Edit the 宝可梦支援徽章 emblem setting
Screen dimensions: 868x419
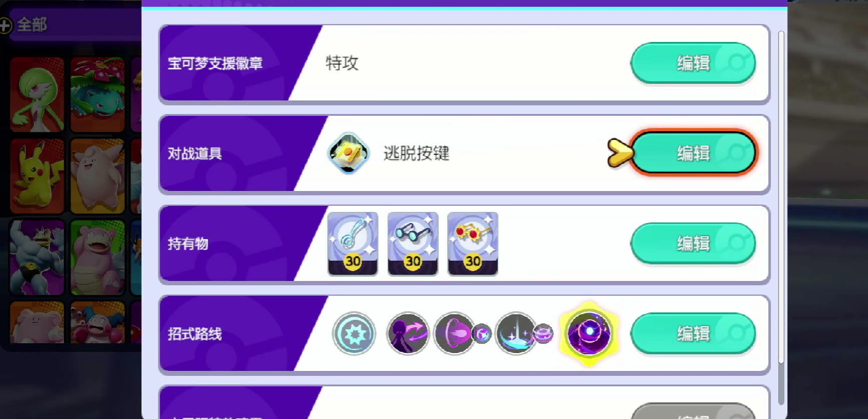693,63
